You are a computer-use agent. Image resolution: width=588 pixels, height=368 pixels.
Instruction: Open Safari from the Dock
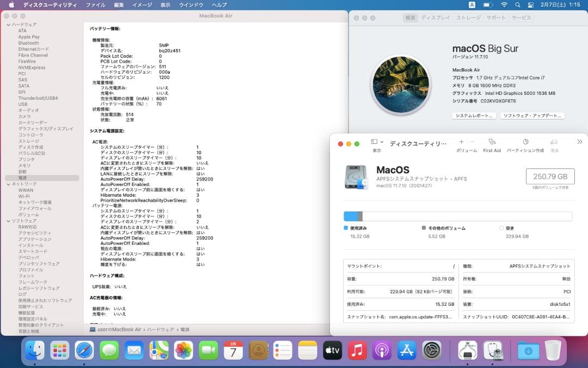tap(84, 351)
